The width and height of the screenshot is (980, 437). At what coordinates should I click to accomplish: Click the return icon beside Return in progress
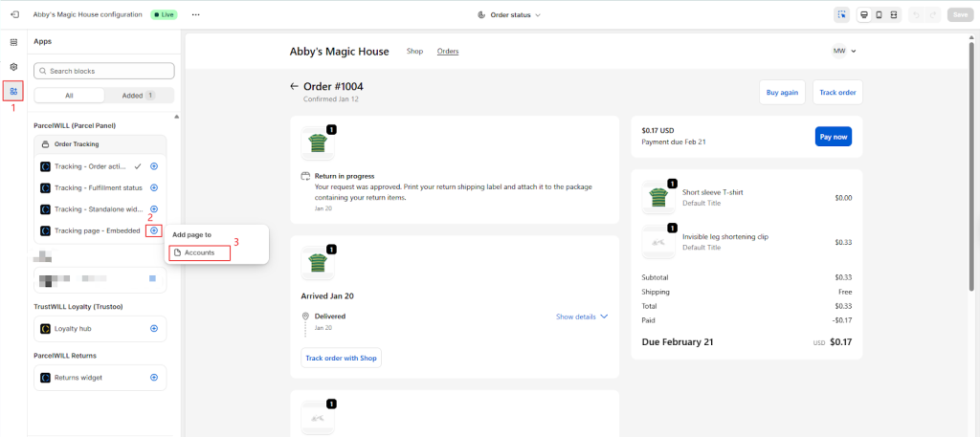[305, 176]
